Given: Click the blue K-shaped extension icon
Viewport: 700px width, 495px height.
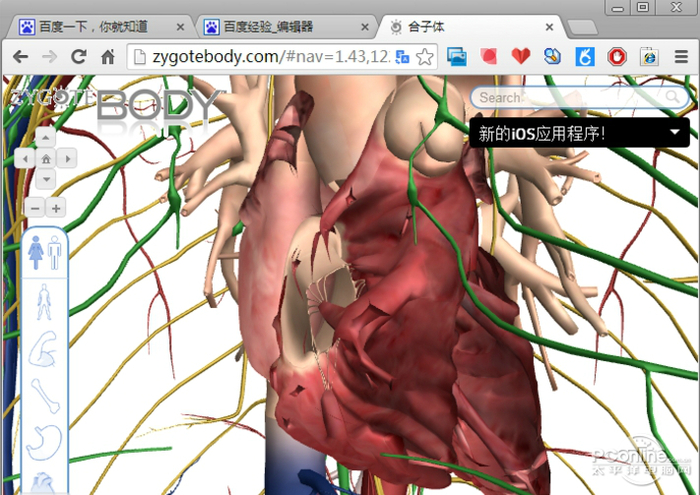Looking at the screenshot, I should pos(585,57).
